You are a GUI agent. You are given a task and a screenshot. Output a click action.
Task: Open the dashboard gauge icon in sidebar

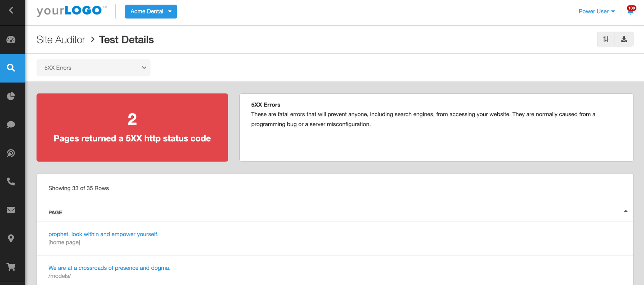[x=11, y=40]
